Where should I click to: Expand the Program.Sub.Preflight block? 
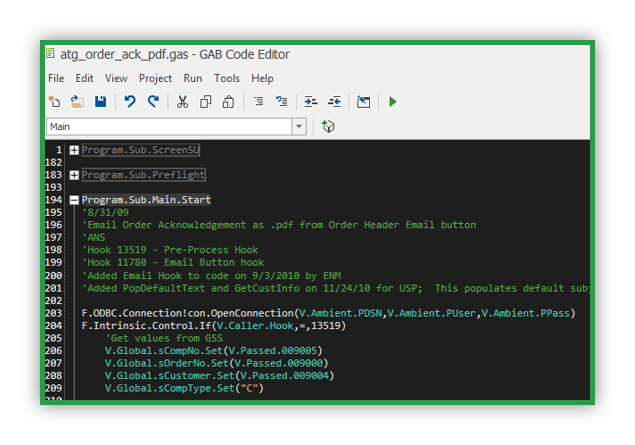[74, 175]
